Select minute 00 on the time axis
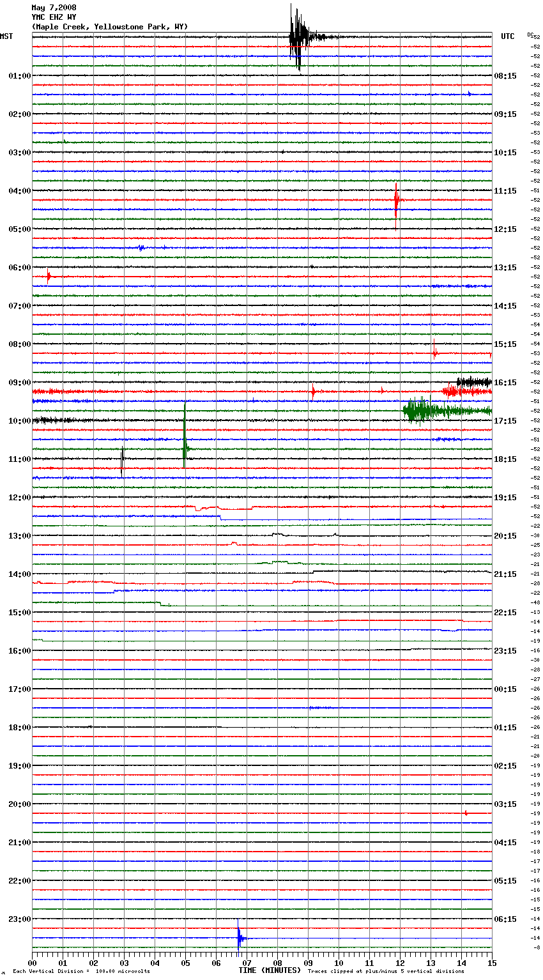This screenshot has height=980, width=543. [32, 963]
